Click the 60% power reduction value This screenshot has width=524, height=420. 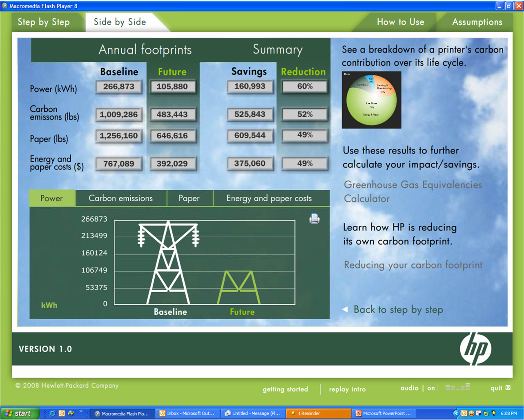coord(305,87)
